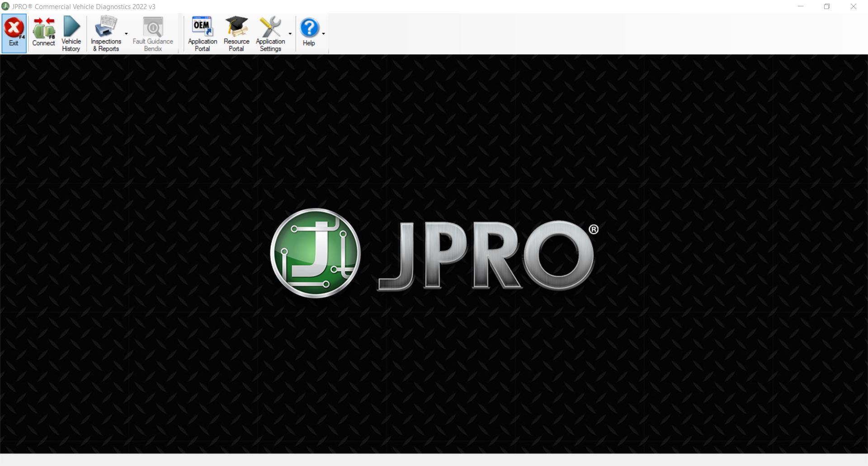Open Help
Viewport: 868px width, 466px height.
pyautogui.click(x=309, y=33)
